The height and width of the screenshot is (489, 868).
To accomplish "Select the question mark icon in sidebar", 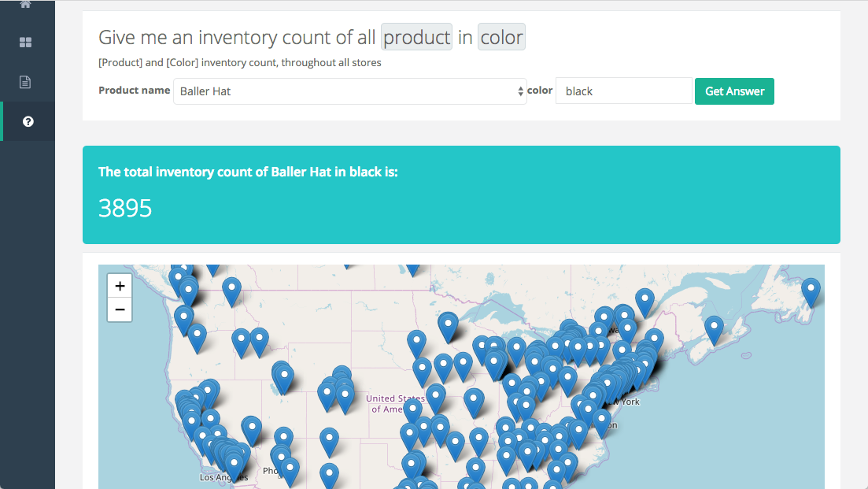I will click(28, 121).
